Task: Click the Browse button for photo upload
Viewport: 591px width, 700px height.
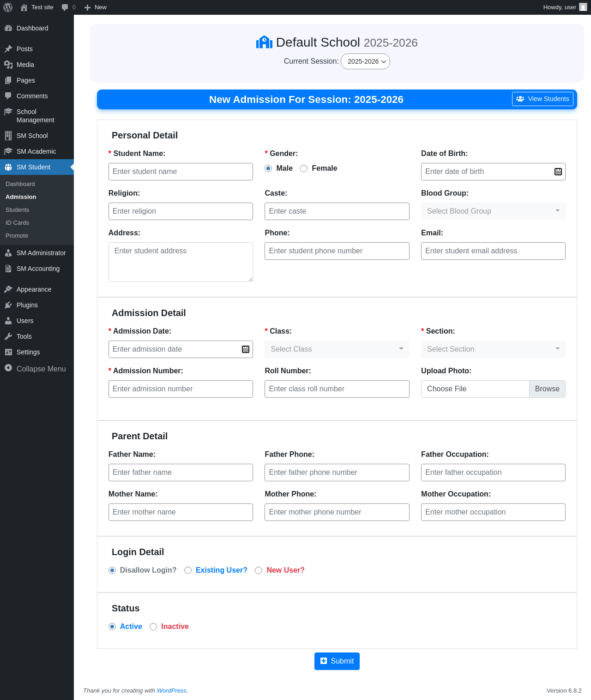Action: [x=547, y=389]
